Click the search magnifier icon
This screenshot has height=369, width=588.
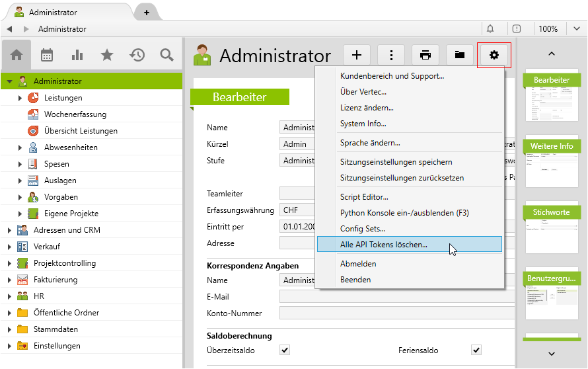click(x=166, y=56)
